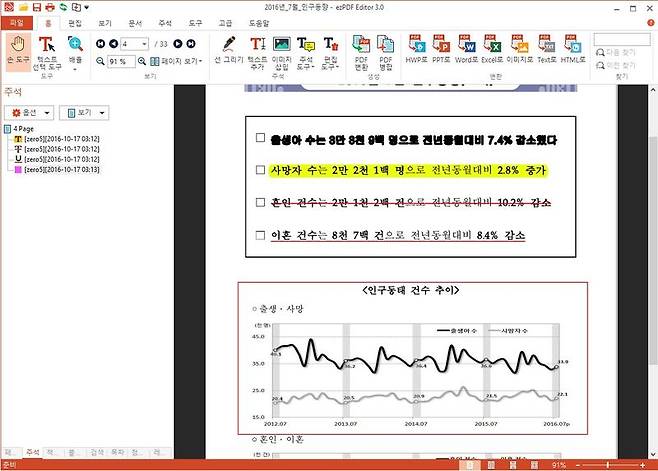The height and width of the screenshot is (471, 658).
Task: Click the Insert Image (이미지 삽입) tool
Action: [x=282, y=53]
